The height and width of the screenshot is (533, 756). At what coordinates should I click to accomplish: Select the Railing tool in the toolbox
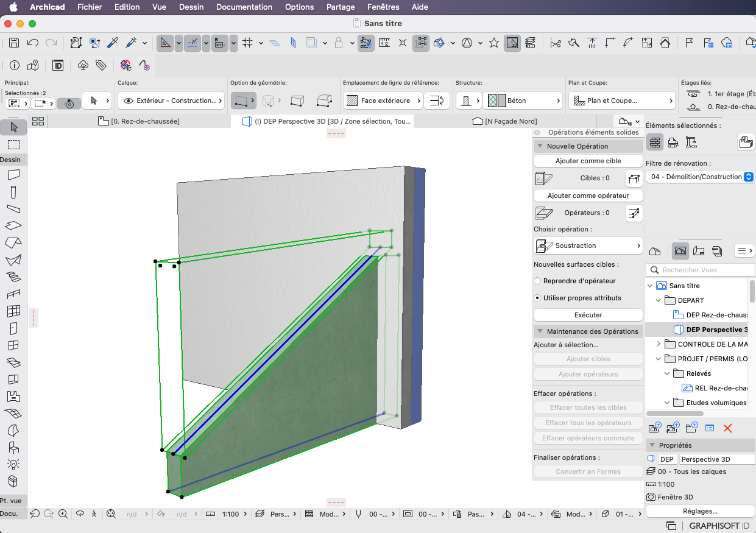pos(13,294)
